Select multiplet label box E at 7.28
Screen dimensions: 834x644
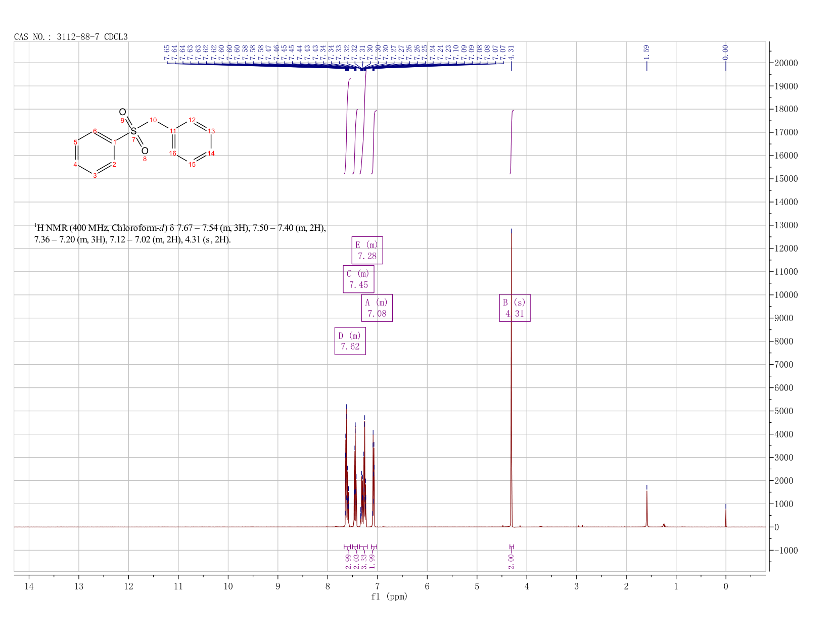pos(367,250)
